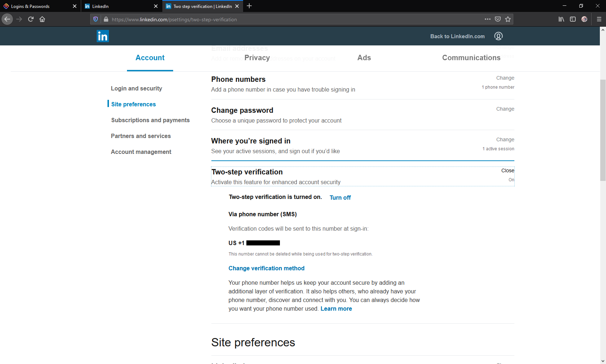
Task: Expand Phone numbers via Change
Action: tap(505, 78)
